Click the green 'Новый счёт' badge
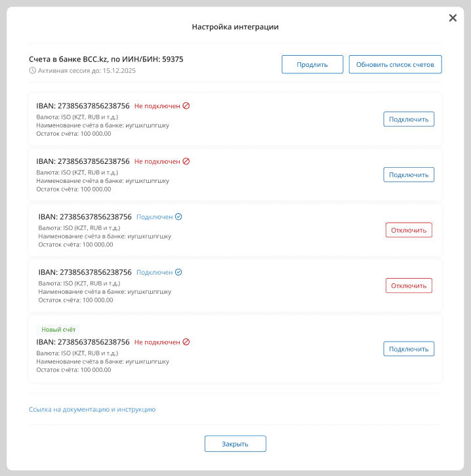The height and width of the screenshot is (476, 471). pyautogui.click(x=58, y=330)
